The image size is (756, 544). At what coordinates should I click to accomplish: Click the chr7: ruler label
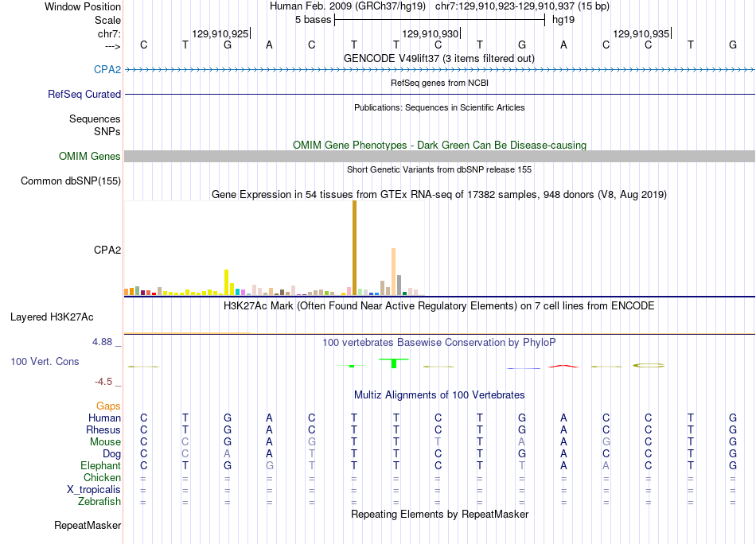[109, 33]
